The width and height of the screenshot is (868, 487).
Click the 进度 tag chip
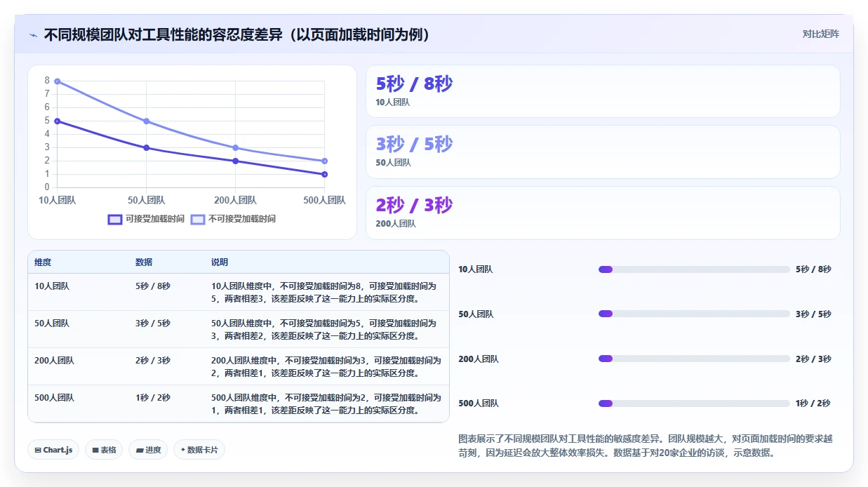(x=148, y=450)
